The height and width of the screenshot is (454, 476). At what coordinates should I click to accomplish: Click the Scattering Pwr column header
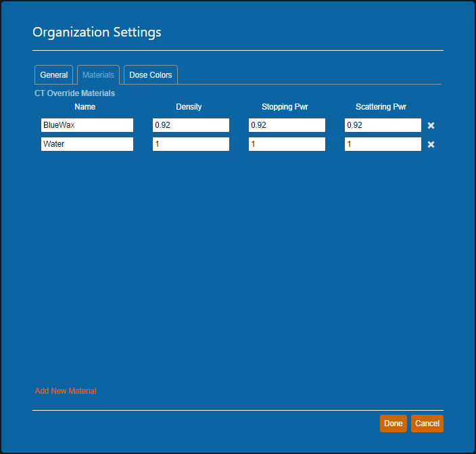(x=381, y=107)
